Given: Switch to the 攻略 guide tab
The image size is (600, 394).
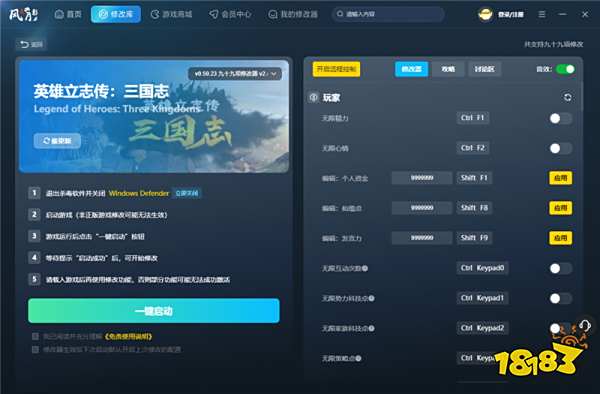Looking at the screenshot, I should tap(448, 69).
